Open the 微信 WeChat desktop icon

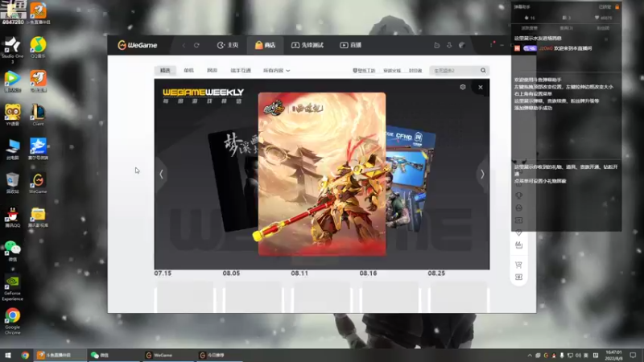point(12,251)
